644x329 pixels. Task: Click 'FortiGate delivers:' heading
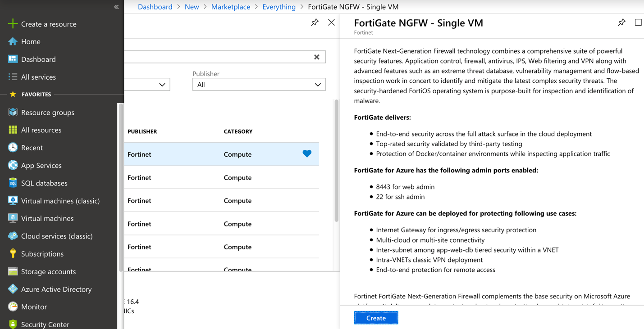382,117
